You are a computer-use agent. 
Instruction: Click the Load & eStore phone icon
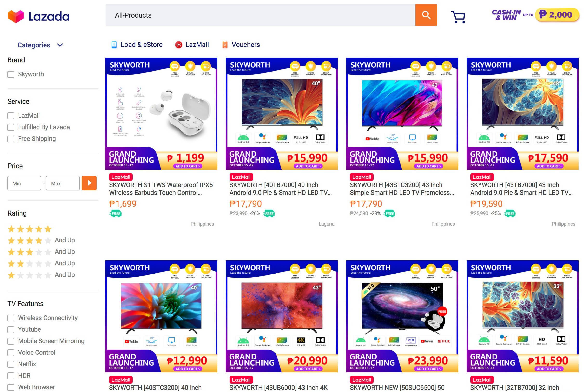tap(114, 45)
